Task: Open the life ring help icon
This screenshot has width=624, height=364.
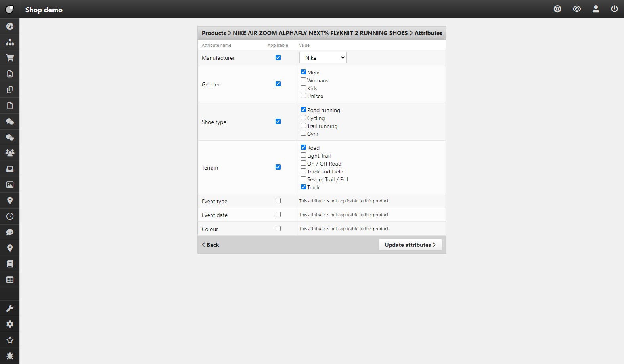Action: coord(557,9)
